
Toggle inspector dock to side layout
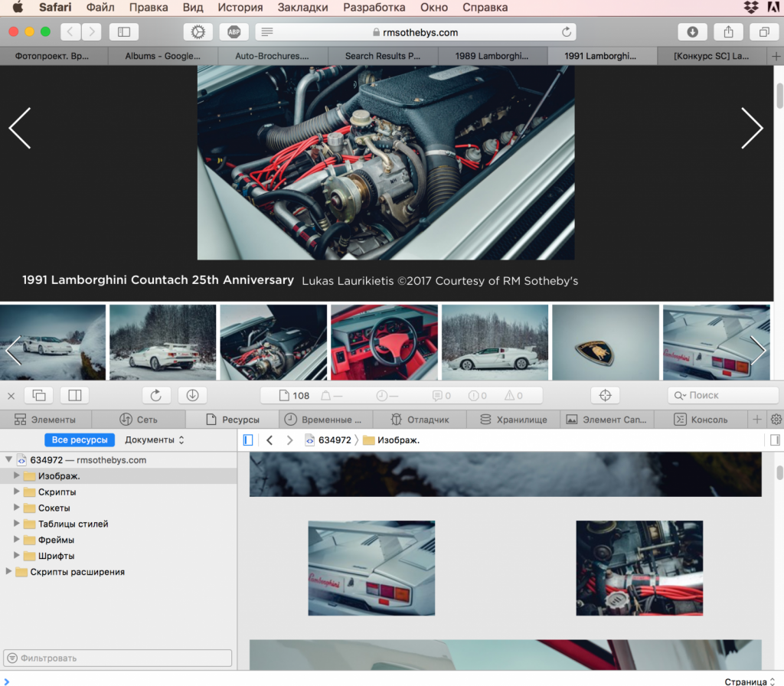(74, 395)
